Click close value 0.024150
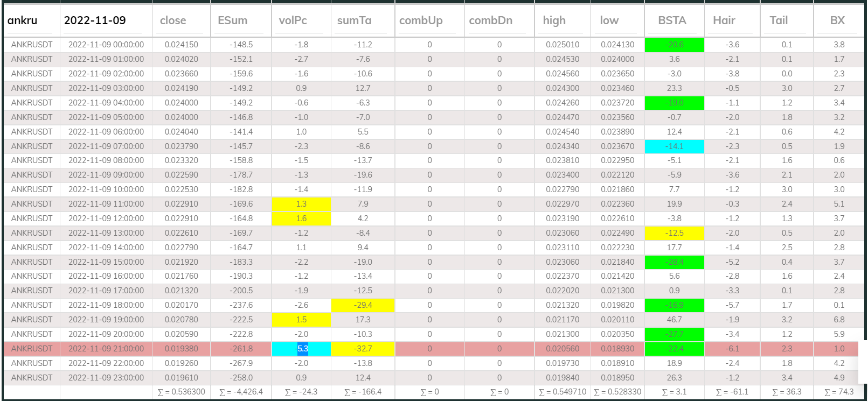Screen dimensions: 868x402 coord(182,45)
